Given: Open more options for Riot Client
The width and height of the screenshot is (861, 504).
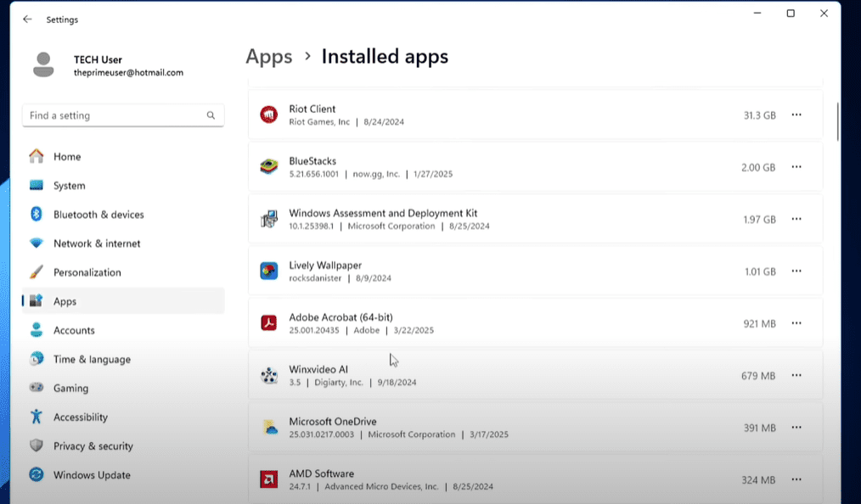Looking at the screenshot, I should click(796, 115).
